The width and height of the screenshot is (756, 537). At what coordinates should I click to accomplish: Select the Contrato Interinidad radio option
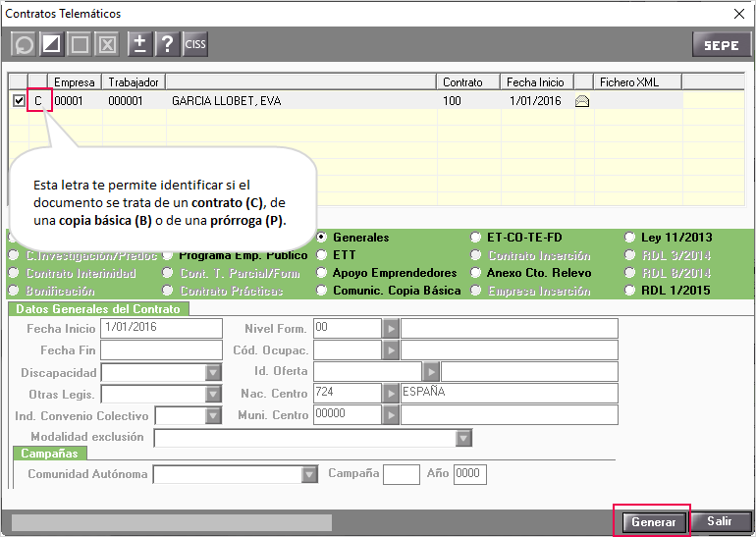tap(14, 273)
